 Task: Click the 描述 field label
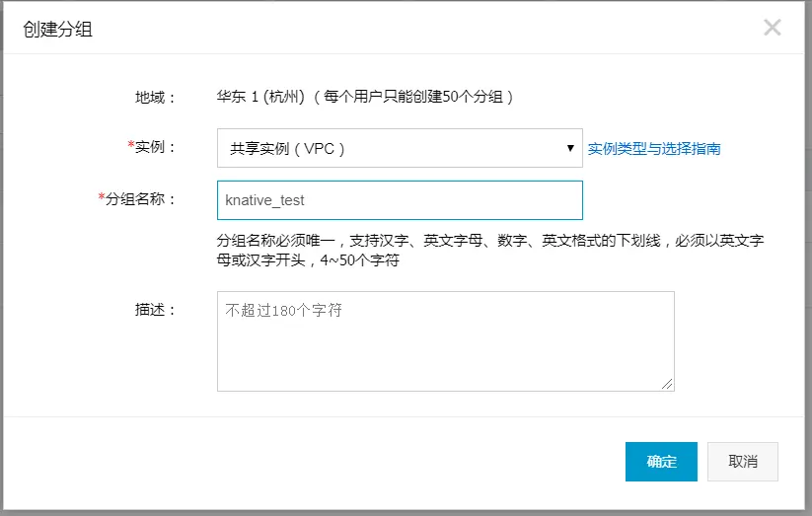tap(155, 310)
